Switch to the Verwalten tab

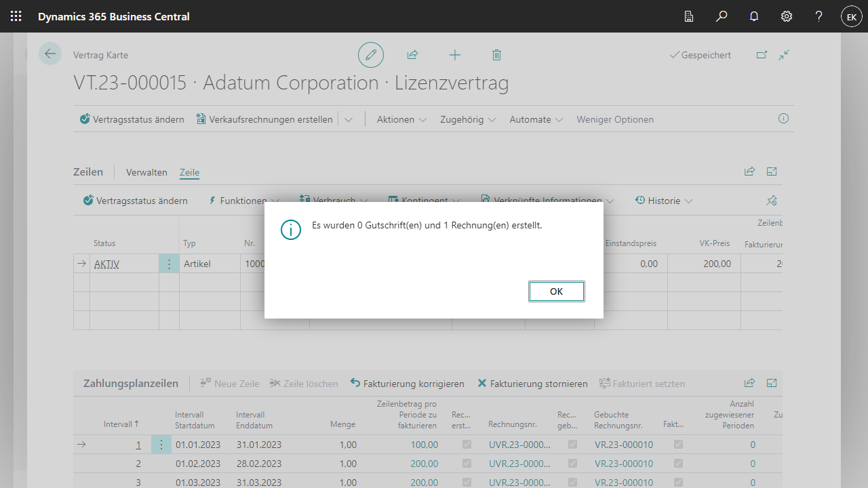tap(146, 172)
